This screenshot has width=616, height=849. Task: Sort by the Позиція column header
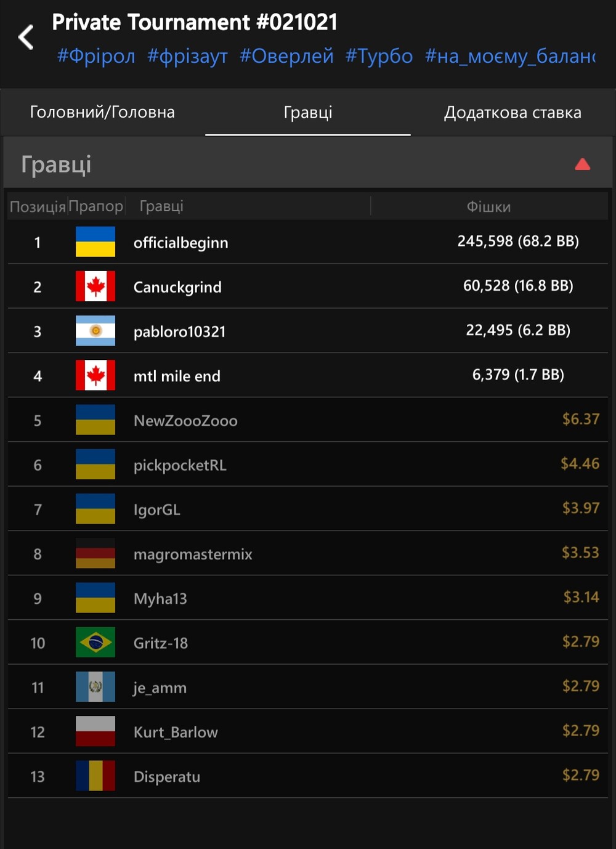pos(38,206)
